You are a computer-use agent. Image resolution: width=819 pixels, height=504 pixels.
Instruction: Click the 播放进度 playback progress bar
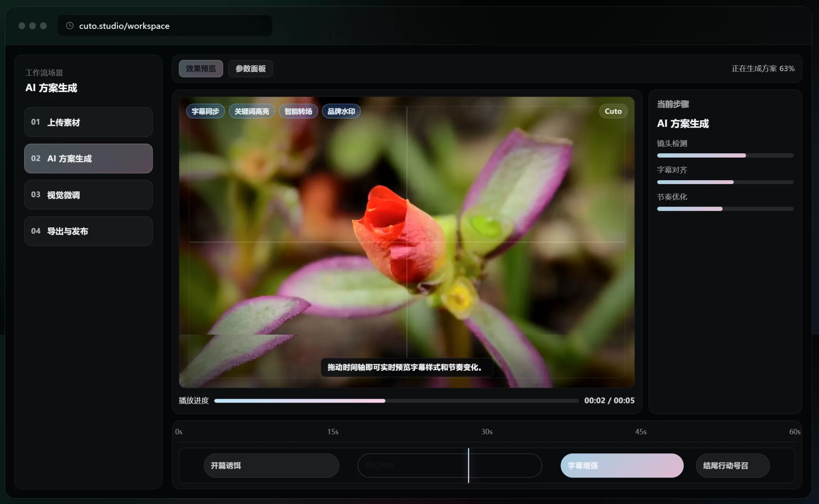click(396, 401)
